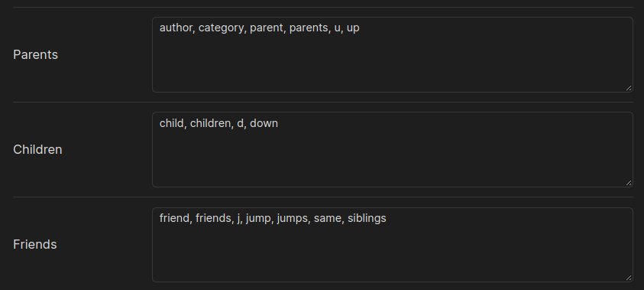Click the Parents field resize handle
The image size is (644, 290).
(629, 88)
